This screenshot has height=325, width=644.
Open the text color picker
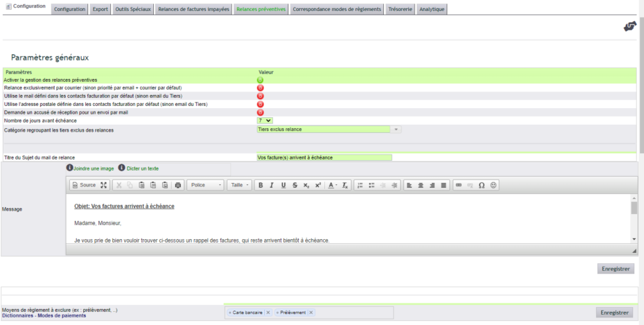pos(332,185)
